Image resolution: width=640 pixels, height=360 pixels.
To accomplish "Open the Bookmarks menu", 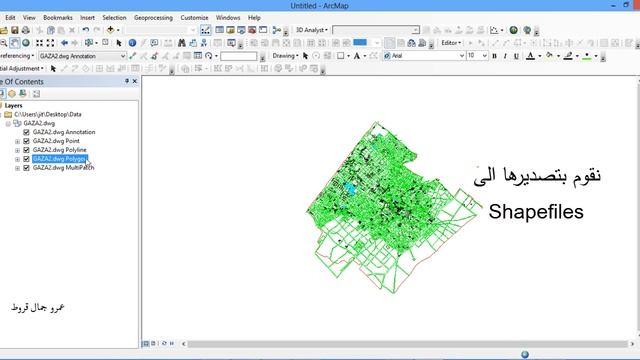I will [58, 18].
